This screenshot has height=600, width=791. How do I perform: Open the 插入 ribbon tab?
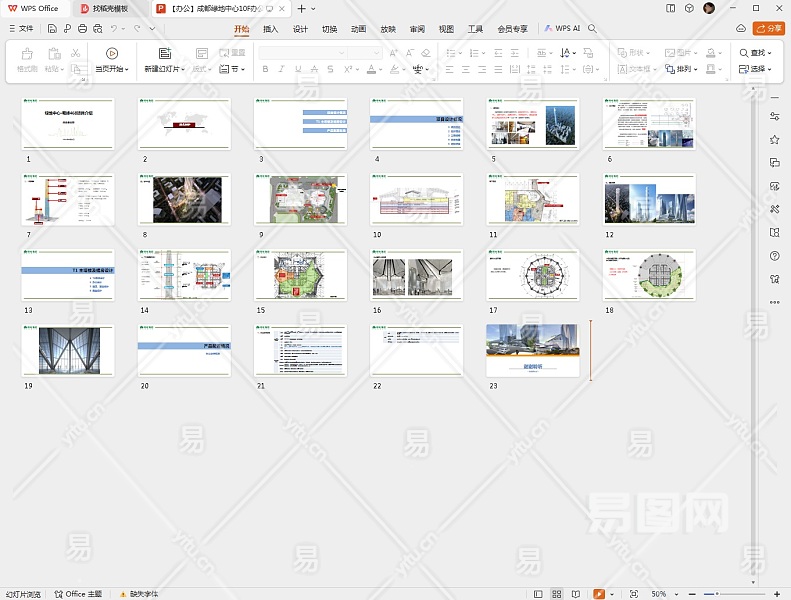tap(270, 29)
